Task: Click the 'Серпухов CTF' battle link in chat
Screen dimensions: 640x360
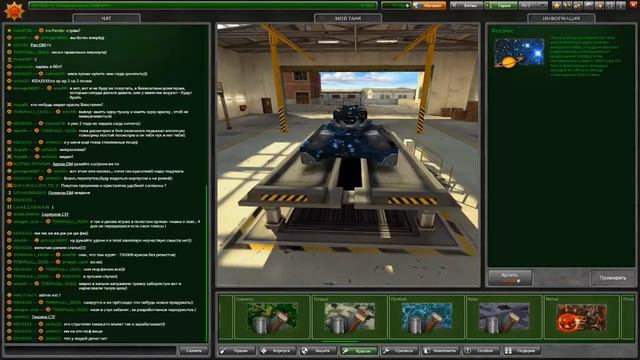Action: pyautogui.click(x=55, y=214)
